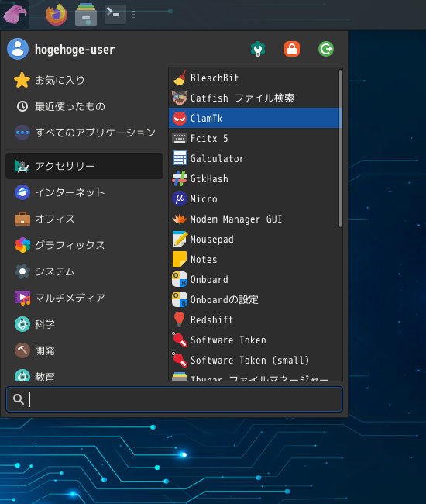Viewport: 426px width, 504px height.
Task: Open the settings manager wrench icon
Action: pos(257,49)
